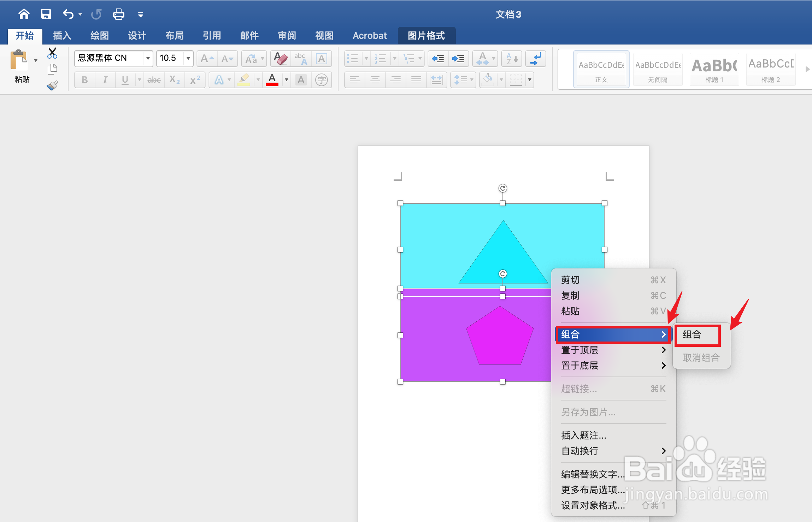The image size is (812, 522).
Task: Apply the red font color swatch
Action: 272,80
